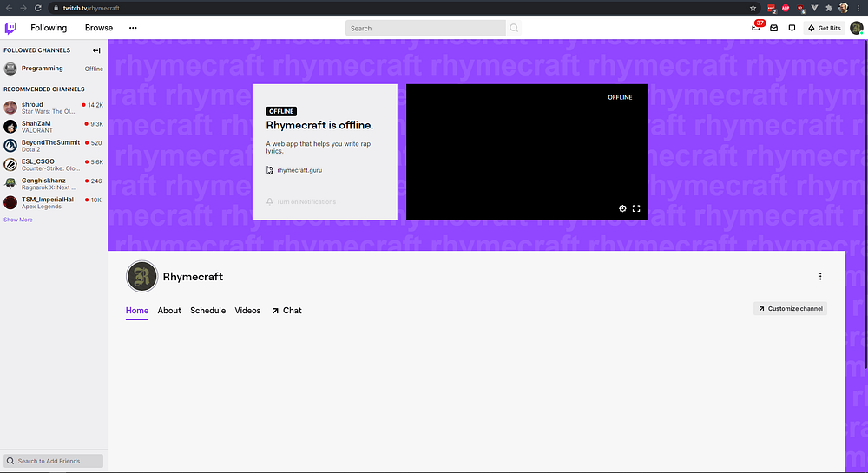Viewport: 868px width, 473px height.
Task: Go back in browser history
Action: [x=9, y=8]
